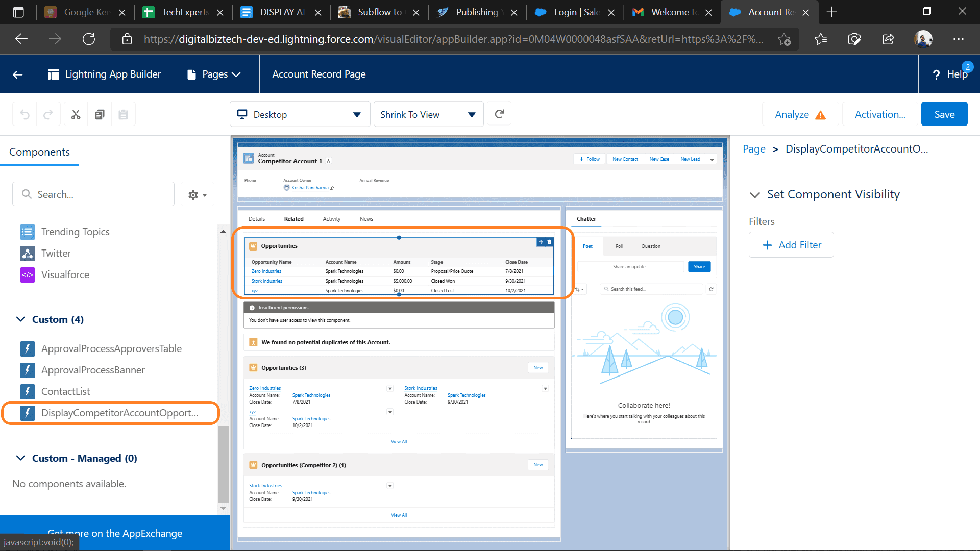The width and height of the screenshot is (980, 551).
Task: Click the ApprovalProcessApproversTable lightning icon
Action: [x=28, y=348]
